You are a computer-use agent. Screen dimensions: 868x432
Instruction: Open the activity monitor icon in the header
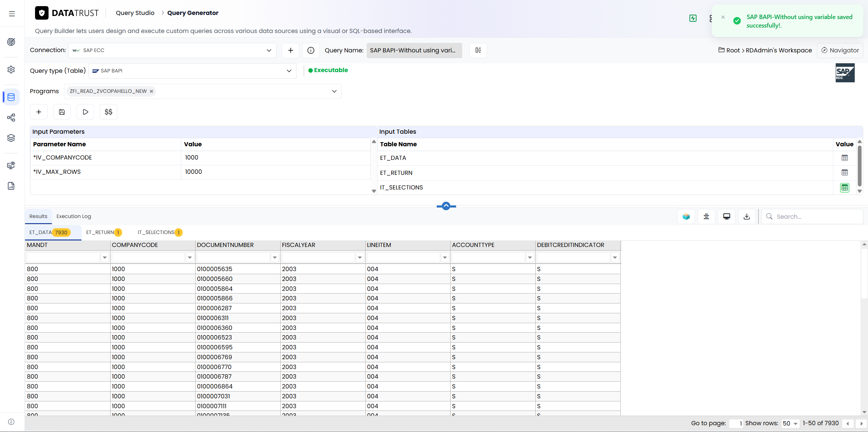[x=693, y=18]
